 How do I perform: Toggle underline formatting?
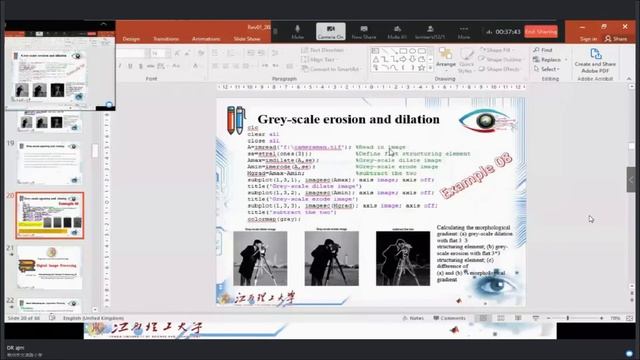click(130, 66)
